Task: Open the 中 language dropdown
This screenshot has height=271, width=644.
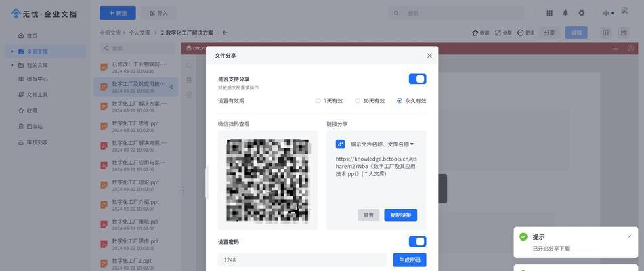Action: (x=609, y=13)
